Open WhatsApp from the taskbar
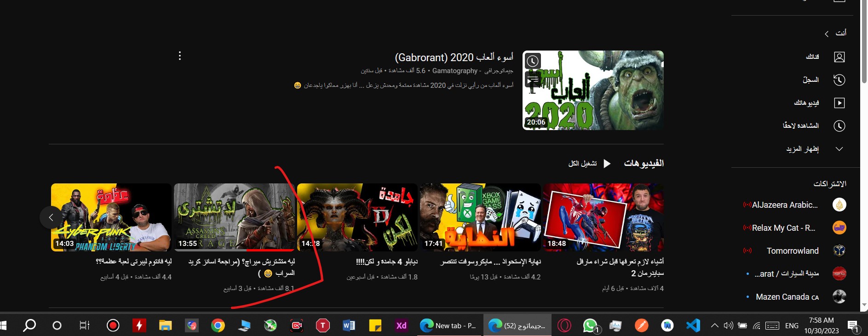Image resolution: width=868 pixels, height=336 pixels. (x=590, y=325)
